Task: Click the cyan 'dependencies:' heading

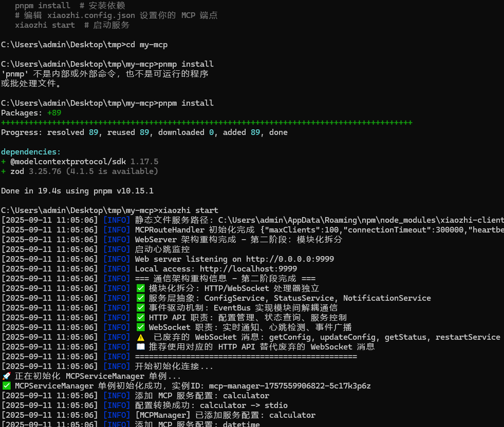Action: 30,152
